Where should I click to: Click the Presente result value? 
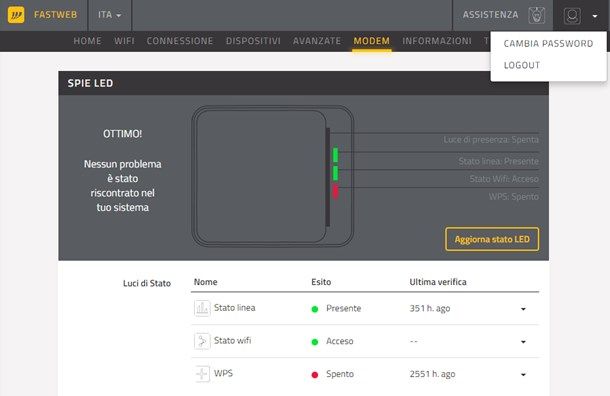[x=344, y=308]
